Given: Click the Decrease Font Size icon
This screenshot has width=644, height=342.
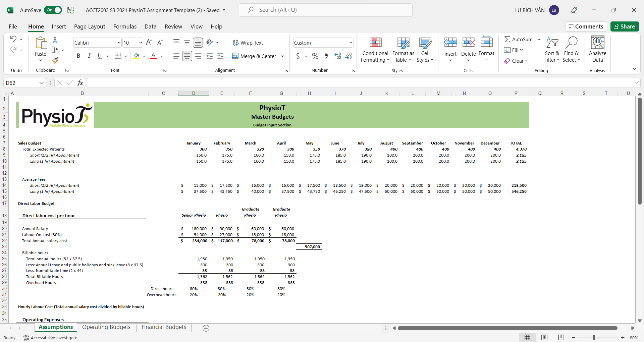Looking at the screenshot, I should [x=160, y=42].
